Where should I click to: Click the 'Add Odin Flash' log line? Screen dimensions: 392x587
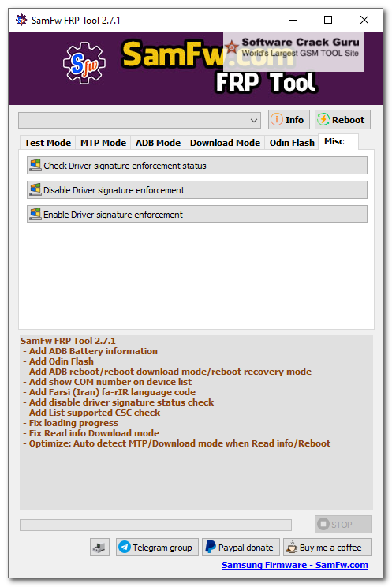58,361
